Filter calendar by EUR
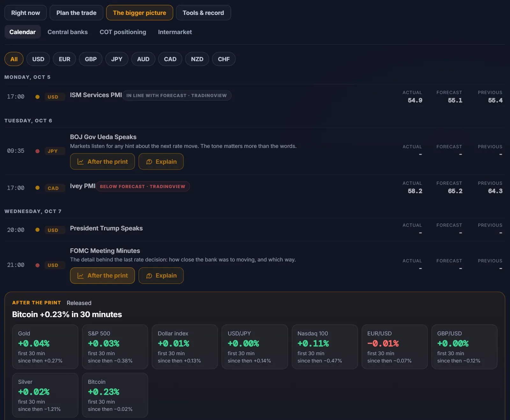Screen dimensions: 510x420 pos(64,59)
